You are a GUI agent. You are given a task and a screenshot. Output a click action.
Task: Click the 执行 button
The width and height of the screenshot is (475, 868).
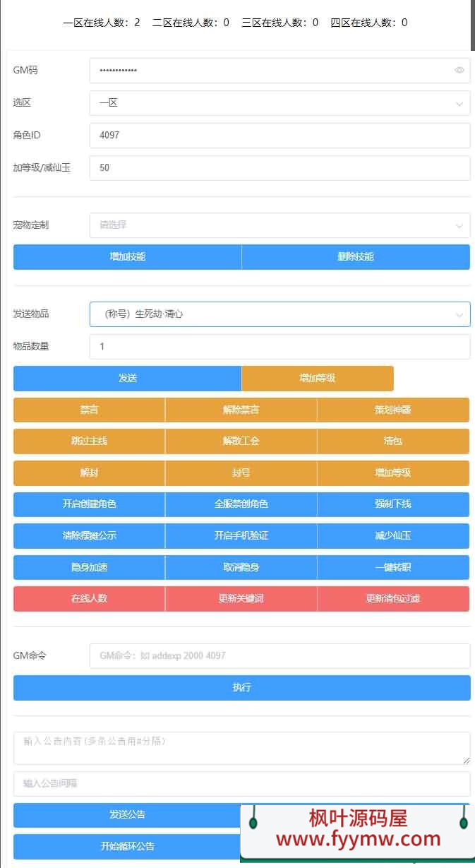click(241, 688)
